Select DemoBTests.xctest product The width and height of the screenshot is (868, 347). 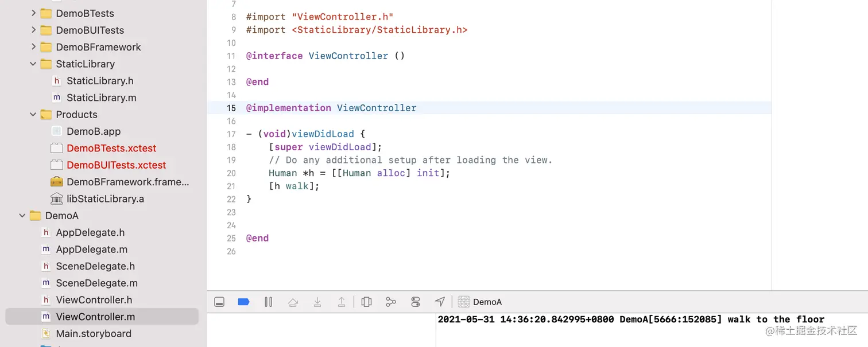111,148
